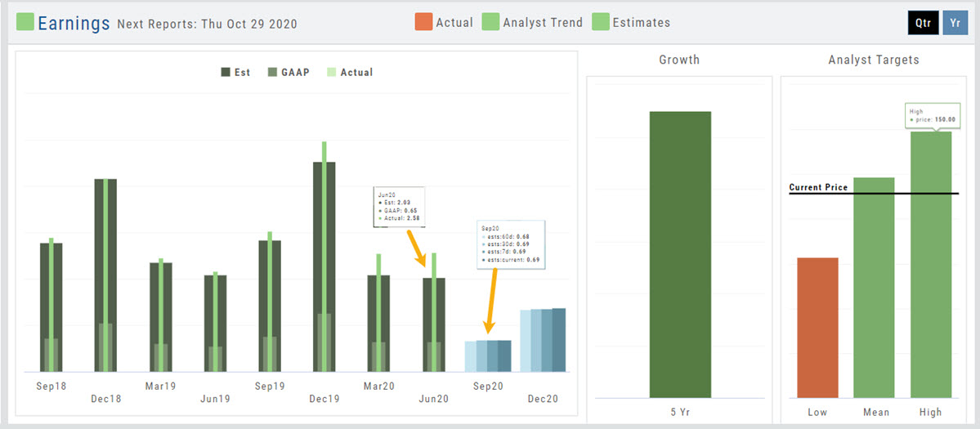
Task: Click the Jun20 earnings bar
Action: pos(434,325)
